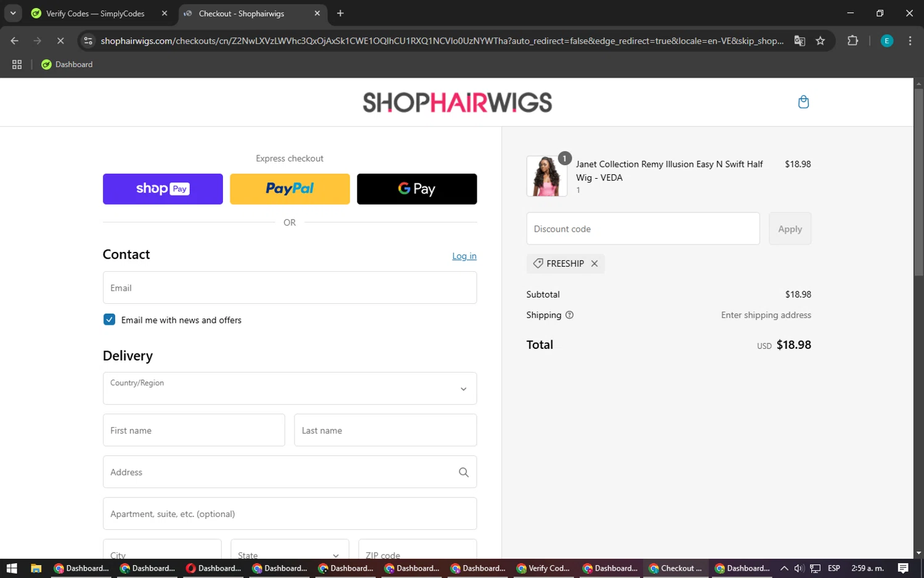Go back to previous page
This screenshot has width=924, height=578.
(14, 41)
